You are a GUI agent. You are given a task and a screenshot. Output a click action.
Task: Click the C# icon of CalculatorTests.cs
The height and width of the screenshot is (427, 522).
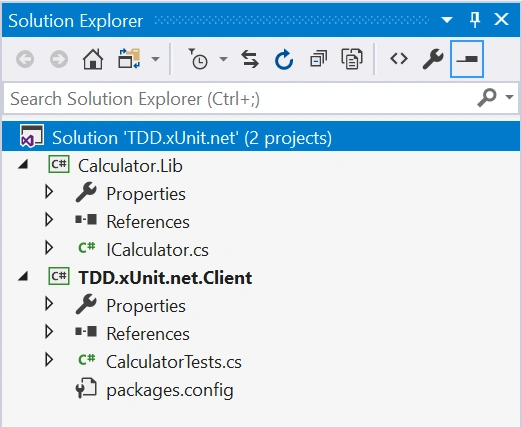(86, 359)
